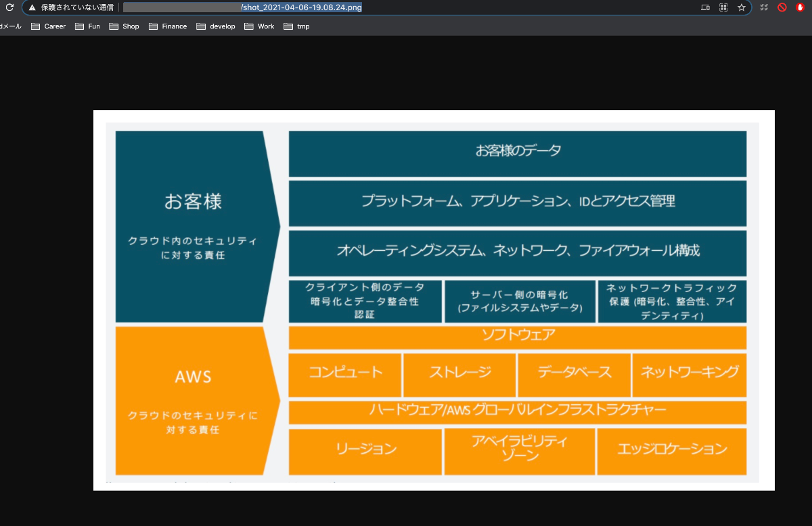Click the お客様のデータ box
The height and width of the screenshot is (526, 812).
(518, 153)
